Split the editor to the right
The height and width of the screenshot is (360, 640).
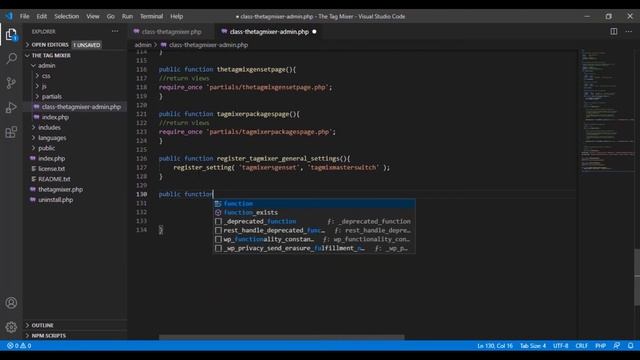[613, 31]
